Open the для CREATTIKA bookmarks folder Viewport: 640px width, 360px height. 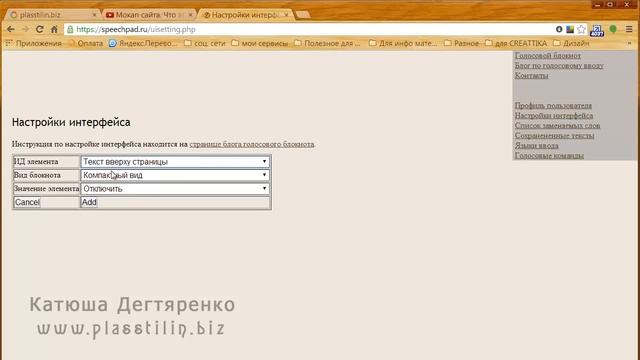[516, 43]
